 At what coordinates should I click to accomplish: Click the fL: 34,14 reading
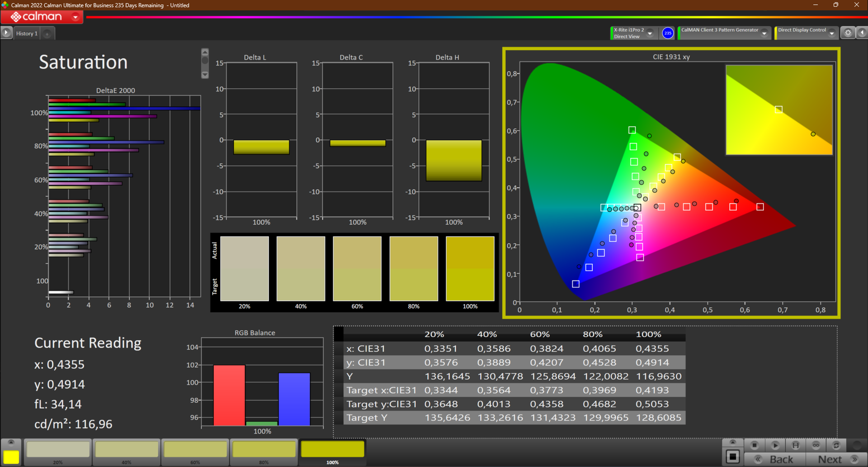click(x=58, y=404)
